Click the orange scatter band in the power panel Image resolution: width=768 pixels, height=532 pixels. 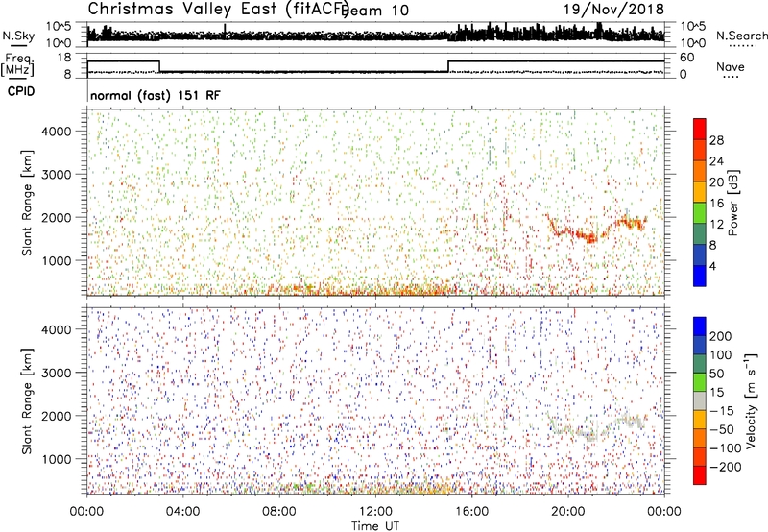click(x=595, y=229)
